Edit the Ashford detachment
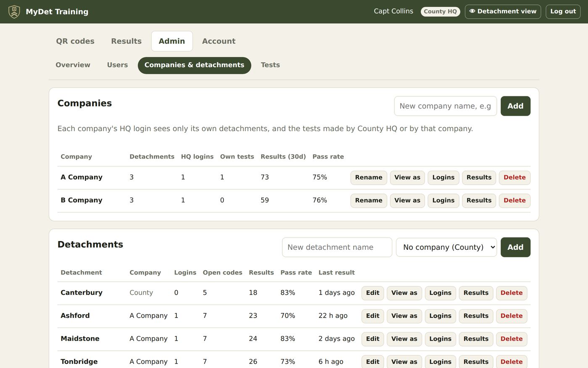This screenshot has width=588, height=368. click(x=373, y=316)
